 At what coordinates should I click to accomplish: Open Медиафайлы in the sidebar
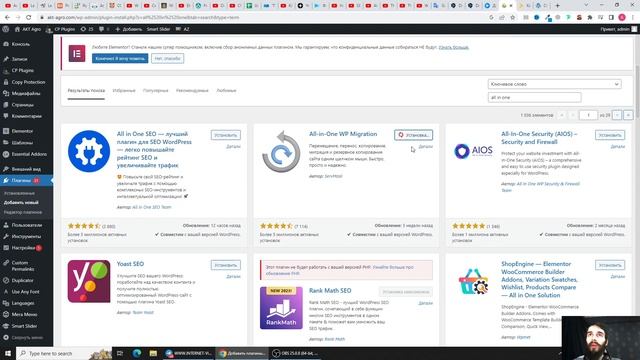tap(27, 93)
